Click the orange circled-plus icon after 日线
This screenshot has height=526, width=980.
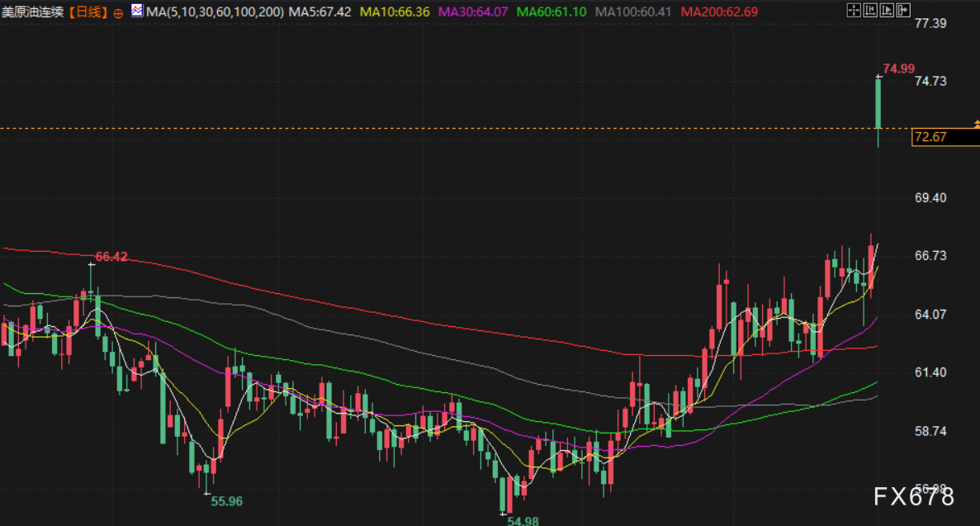pyautogui.click(x=117, y=13)
